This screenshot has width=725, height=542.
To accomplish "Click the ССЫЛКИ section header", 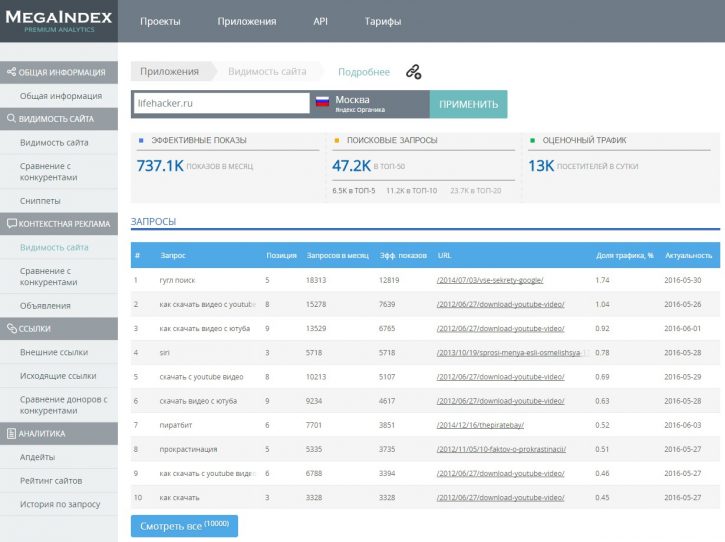I will [59, 328].
